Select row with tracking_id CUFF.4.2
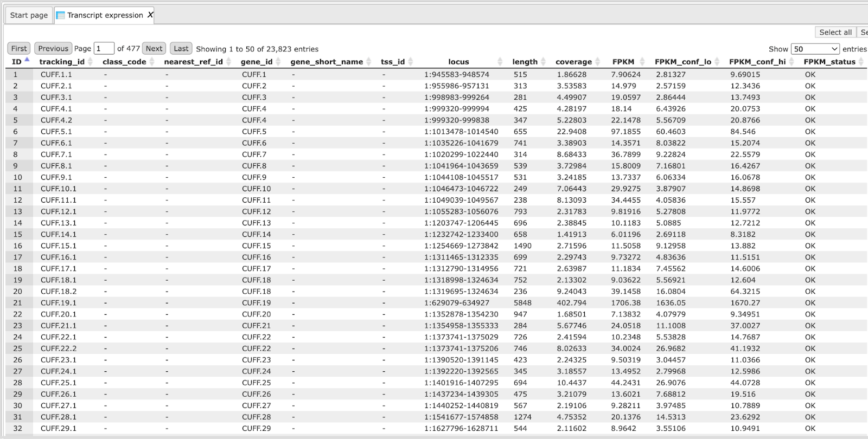868x439 pixels. tap(436, 120)
